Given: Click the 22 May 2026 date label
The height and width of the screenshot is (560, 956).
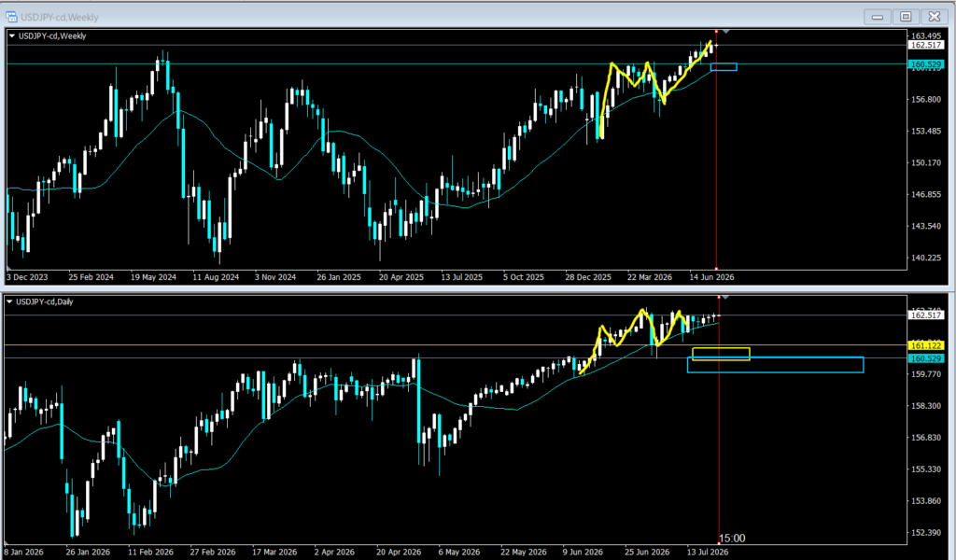Looking at the screenshot, I should pyautogui.click(x=523, y=553).
